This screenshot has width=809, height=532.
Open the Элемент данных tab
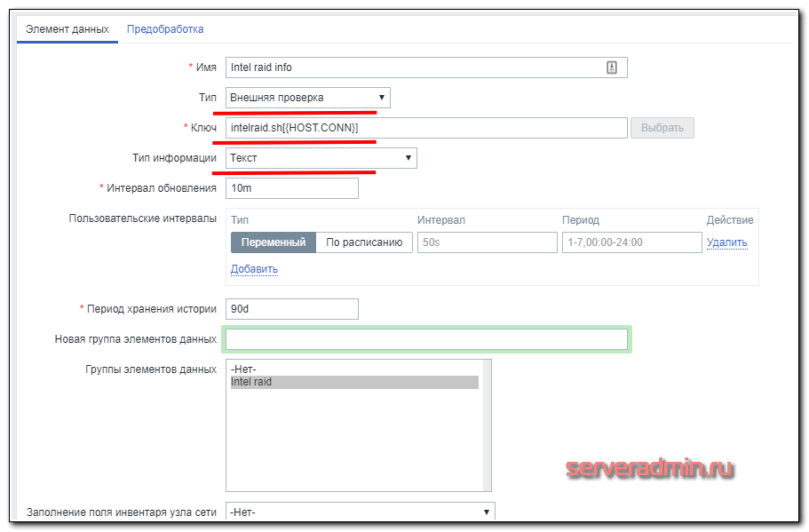click(67, 29)
